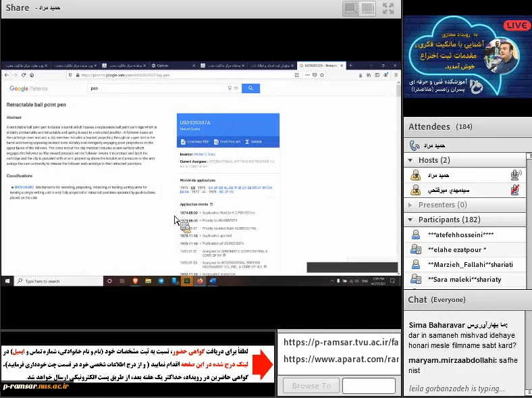Click the Attendees (184) pod title
Screen dimensions: 532x398
pyautogui.click(x=440, y=126)
